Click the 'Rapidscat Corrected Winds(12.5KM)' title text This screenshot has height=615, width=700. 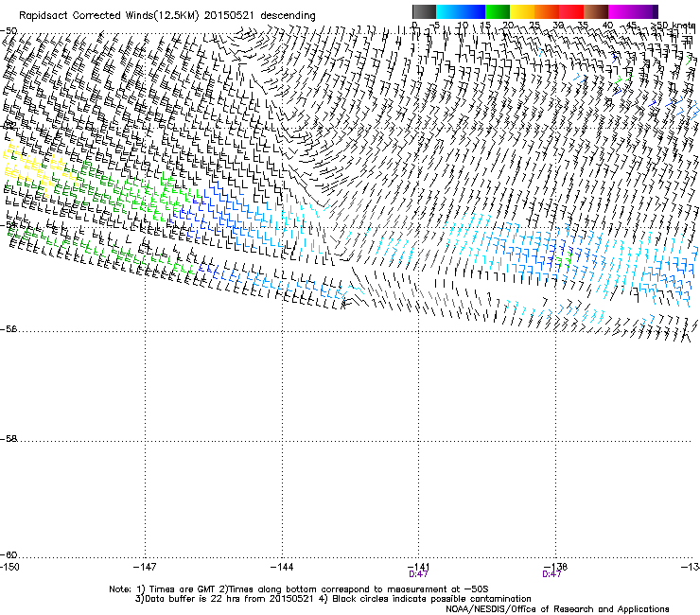click(x=109, y=16)
